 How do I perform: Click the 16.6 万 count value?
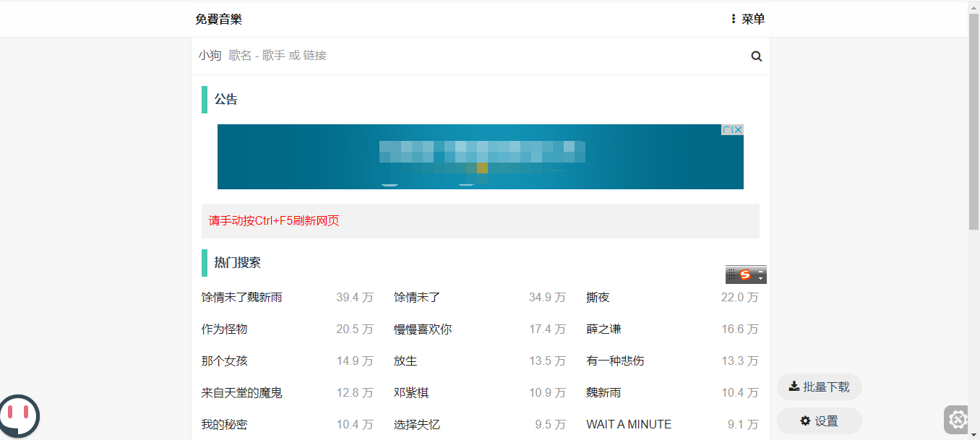(740, 329)
